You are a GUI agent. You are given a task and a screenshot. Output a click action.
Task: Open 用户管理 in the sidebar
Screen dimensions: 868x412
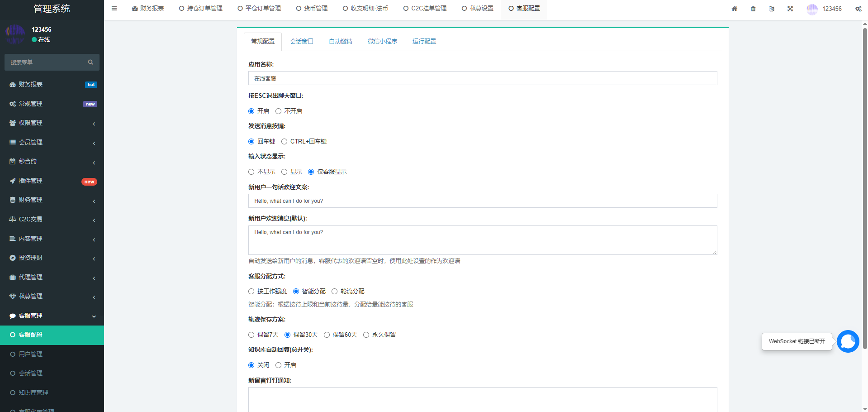[31, 354]
